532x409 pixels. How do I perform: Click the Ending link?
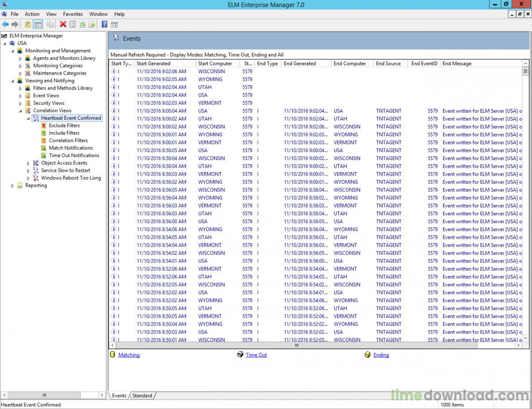[381, 355]
